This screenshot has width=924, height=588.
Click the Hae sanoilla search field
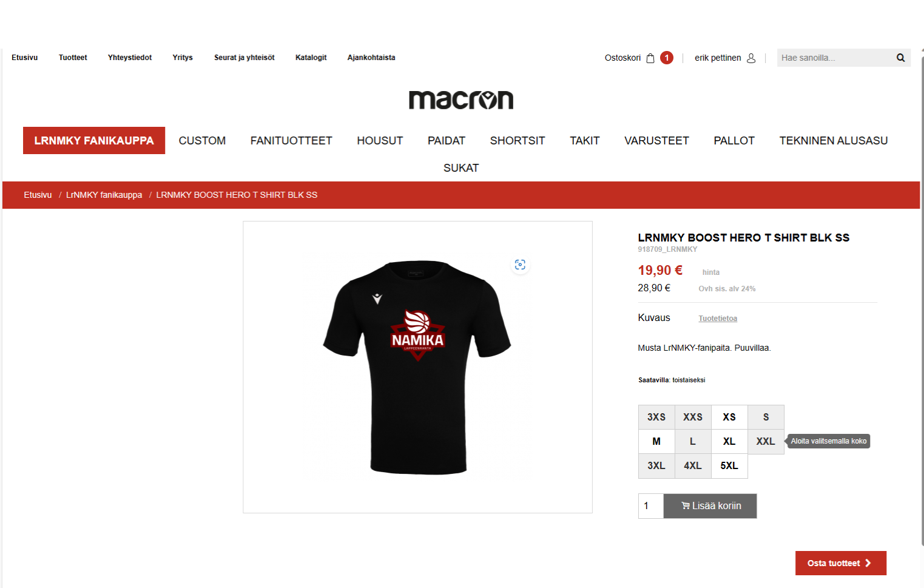[x=834, y=58]
